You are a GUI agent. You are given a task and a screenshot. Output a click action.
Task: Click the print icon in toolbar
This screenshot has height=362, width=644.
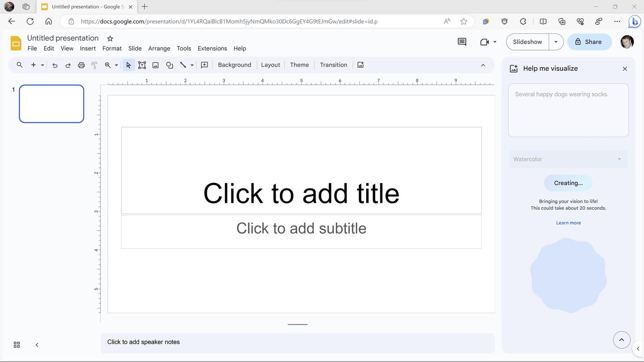click(81, 65)
